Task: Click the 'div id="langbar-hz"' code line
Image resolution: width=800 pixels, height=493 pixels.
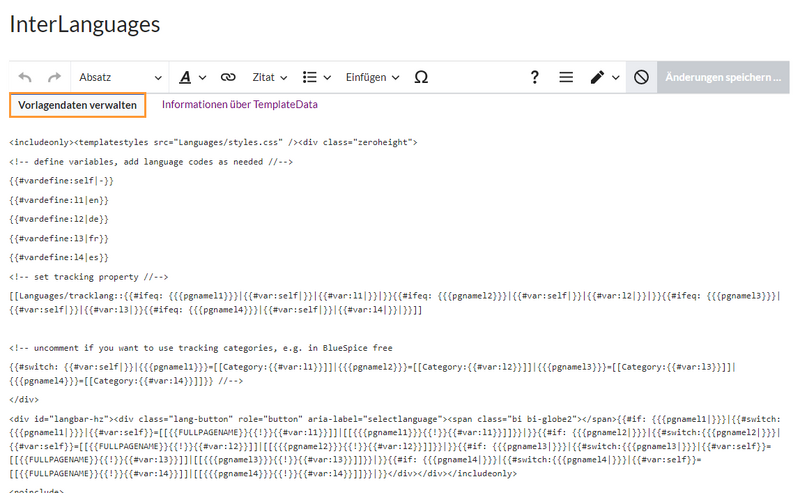Action: point(395,446)
